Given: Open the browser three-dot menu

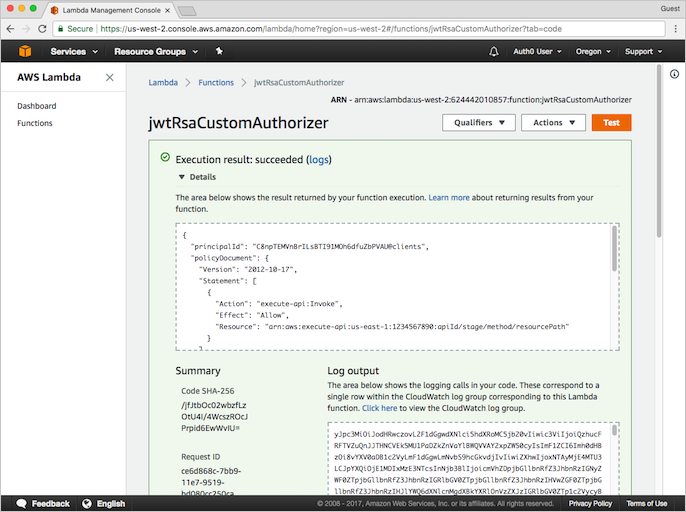Looking at the screenshot, I should [676, 29].
